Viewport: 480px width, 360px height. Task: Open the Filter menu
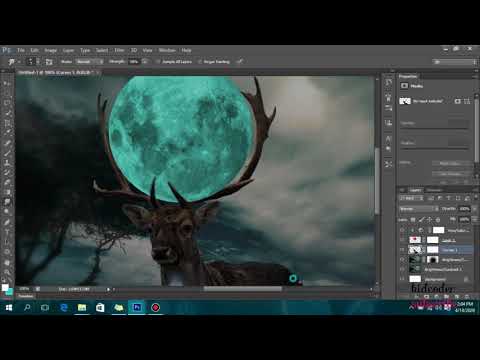tap(119, 50)
